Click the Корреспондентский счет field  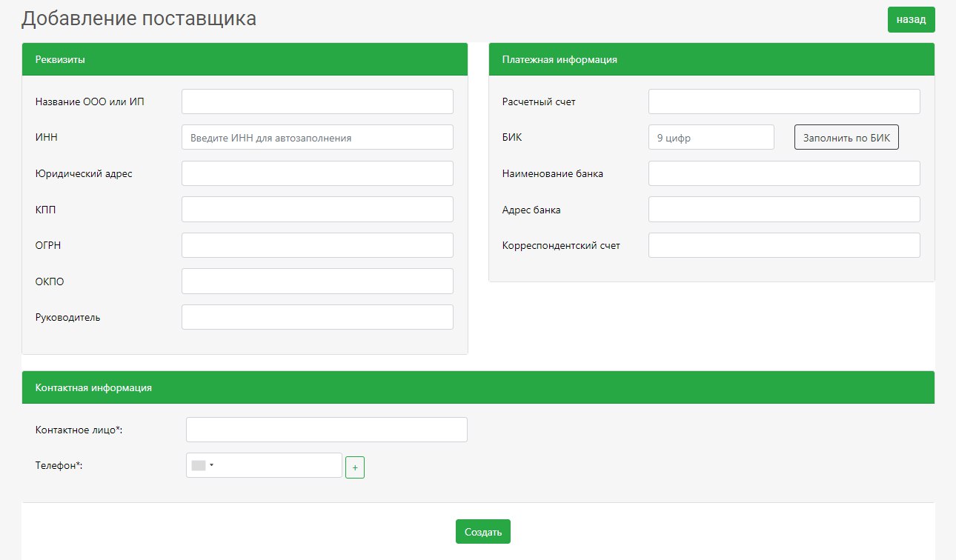(784, 245)
